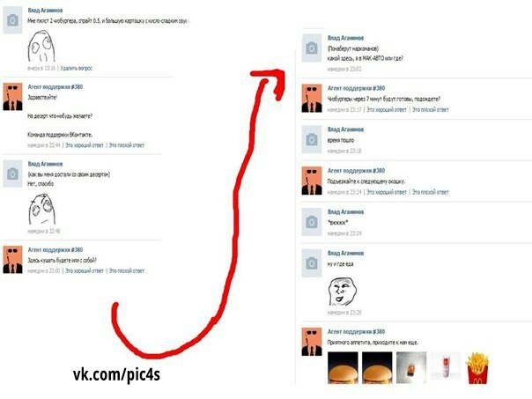Click agent avatar beside "Здравствуйте!" message
This screenshot has width=532, height=399.
click(12, 97)
